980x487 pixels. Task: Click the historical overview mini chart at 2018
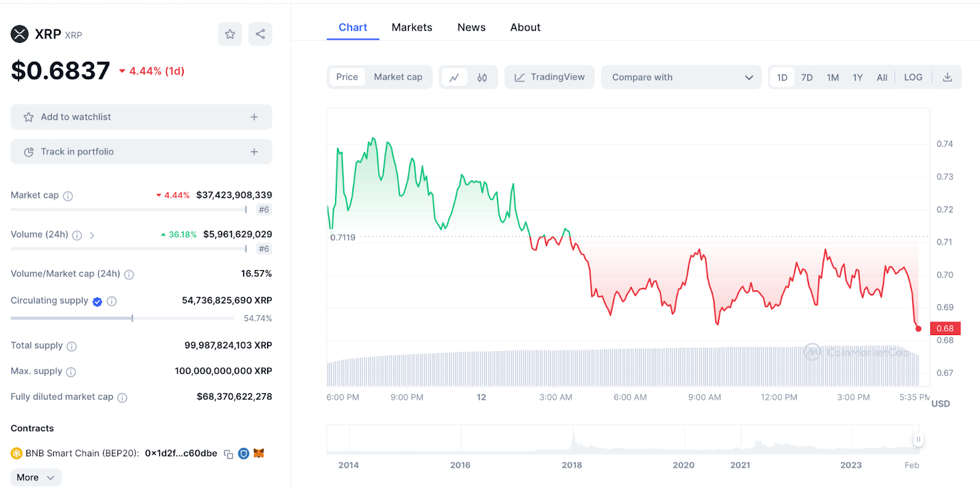pyautogui.click(x=572, y=441)
